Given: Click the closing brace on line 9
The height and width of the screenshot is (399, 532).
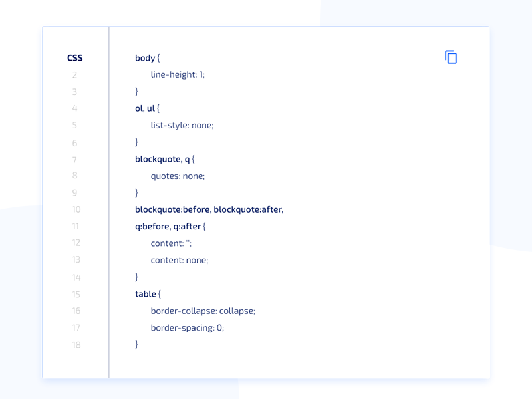Looking at the screenshot, I should tap(135, 193).
